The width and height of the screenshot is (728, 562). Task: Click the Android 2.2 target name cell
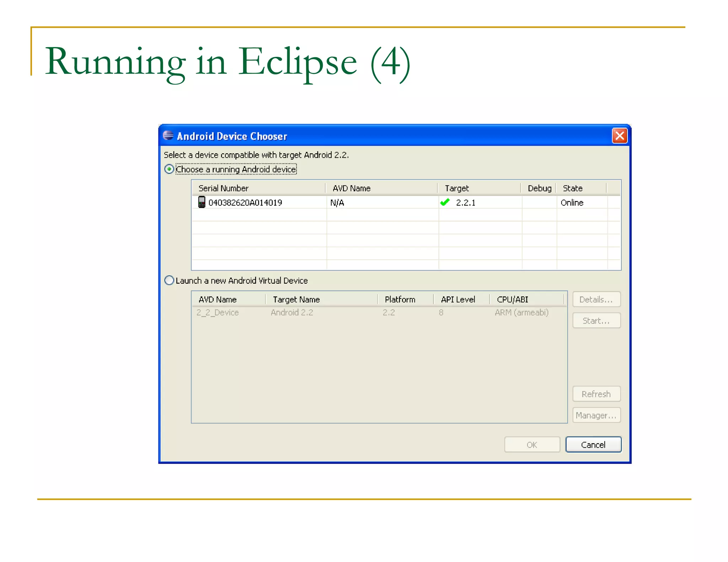click(292, 313)
